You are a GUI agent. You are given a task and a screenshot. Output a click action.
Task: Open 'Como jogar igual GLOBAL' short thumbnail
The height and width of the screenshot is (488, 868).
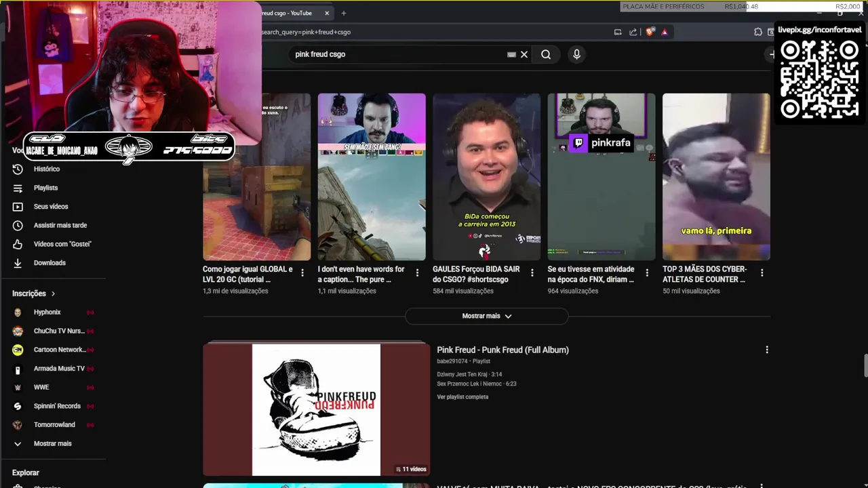[x=256, y=177]
